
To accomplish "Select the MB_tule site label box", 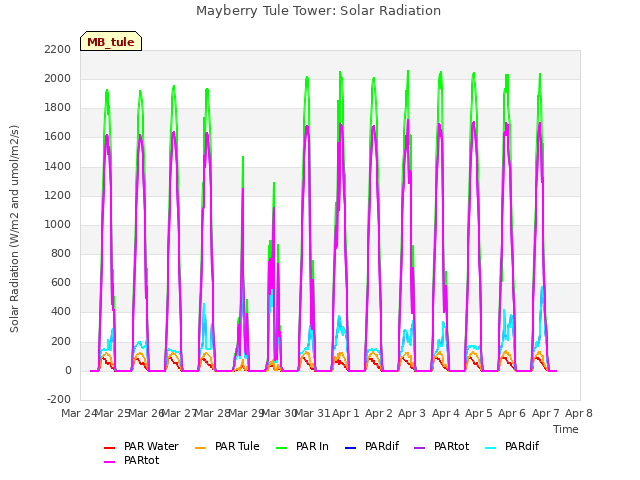I will (111, 41).
